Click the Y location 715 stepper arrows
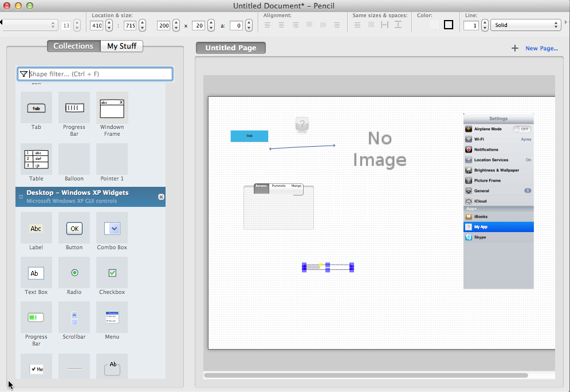This screenshot has height=392, width=570. pyautogui.click(x=143, y=25)
